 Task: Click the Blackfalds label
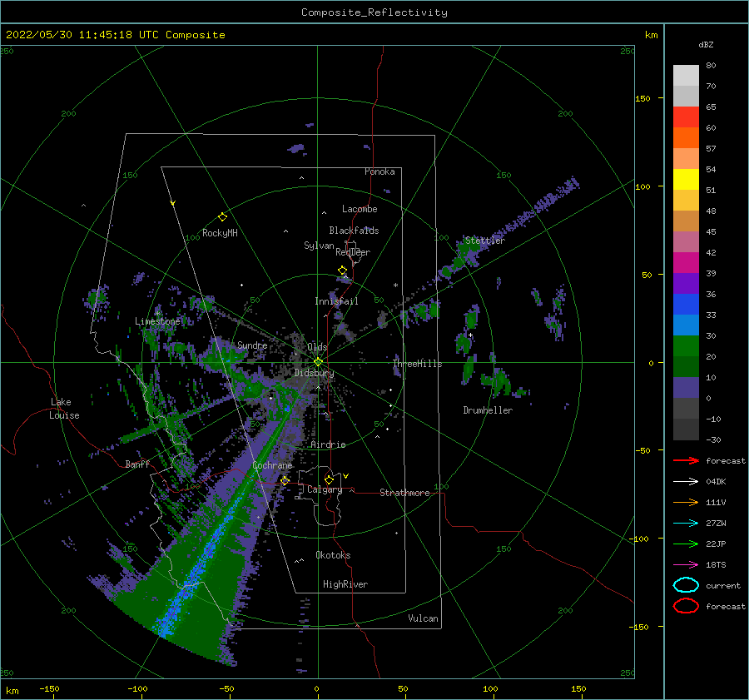point(354,231)
